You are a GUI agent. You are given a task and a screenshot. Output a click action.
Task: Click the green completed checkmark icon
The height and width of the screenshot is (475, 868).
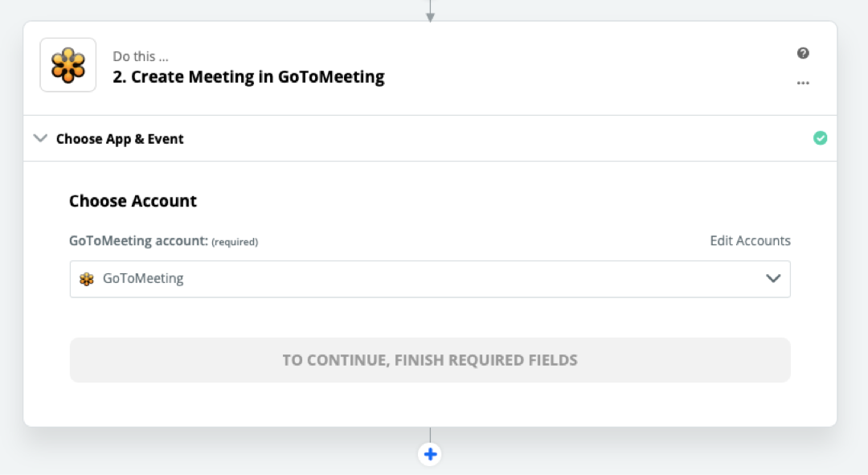click(820, 138)
